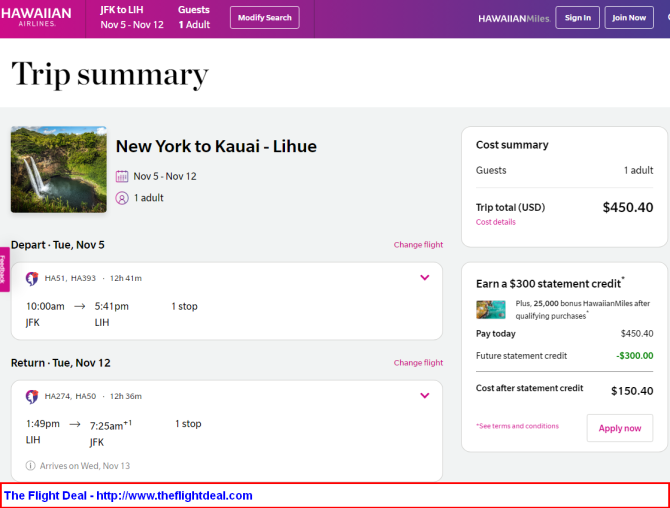Image resolution: width=670 pixels, height=508 pixels.
Task: Click the calendar icon beside Nov 5 - Nov 12
Action: (122, 176)
